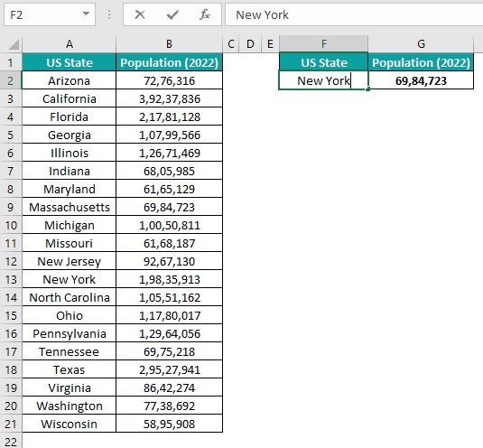Select column B header
483x448 pixels.
click(x=169, y=44)
